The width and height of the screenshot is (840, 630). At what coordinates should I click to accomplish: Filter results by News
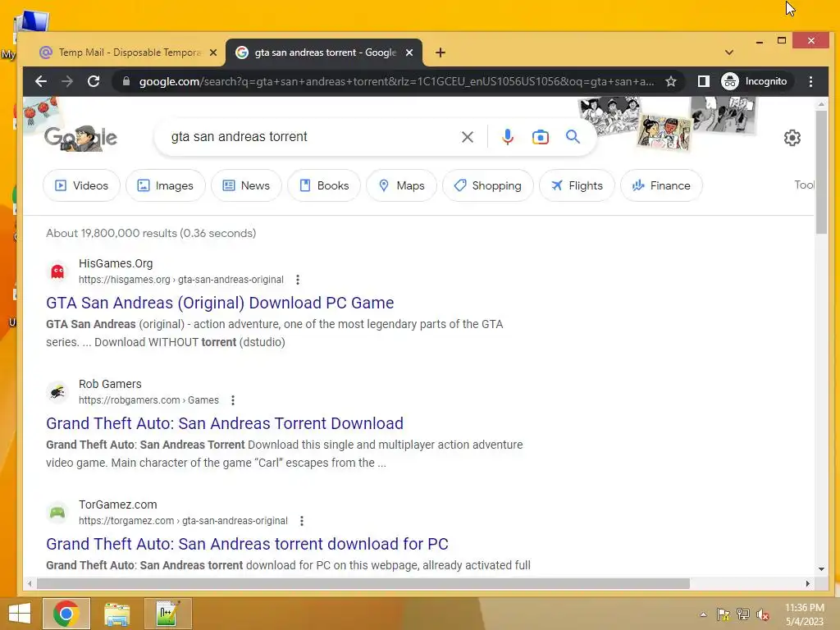coord(246,185)
